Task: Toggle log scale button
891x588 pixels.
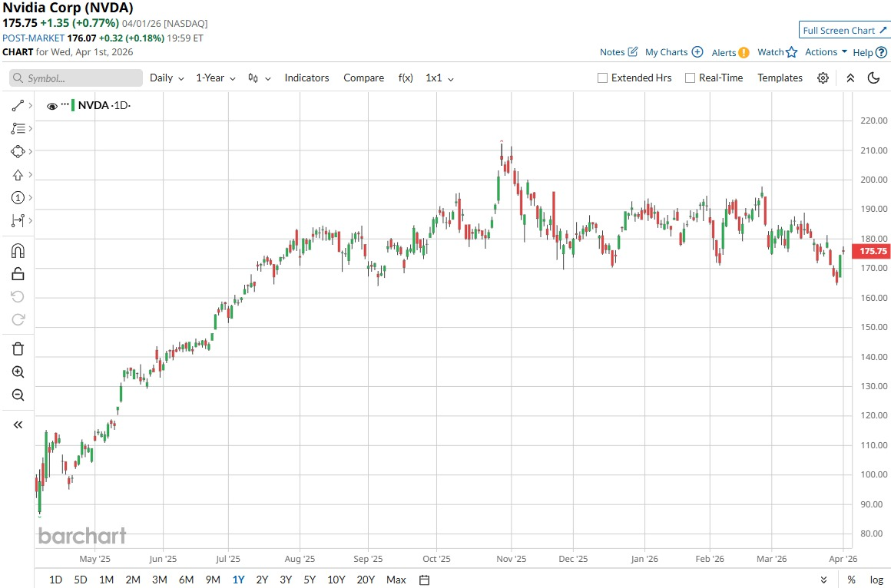Action: point(876,580)
